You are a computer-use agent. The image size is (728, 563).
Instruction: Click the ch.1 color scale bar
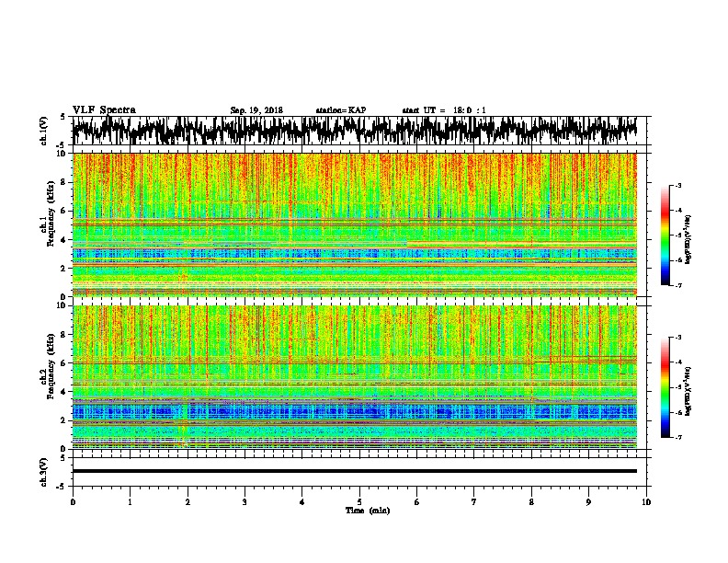665,236
